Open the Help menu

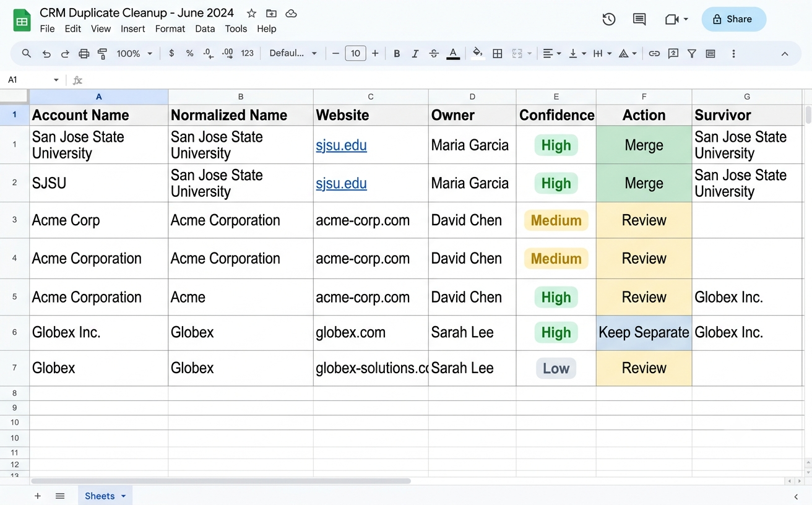267,28
